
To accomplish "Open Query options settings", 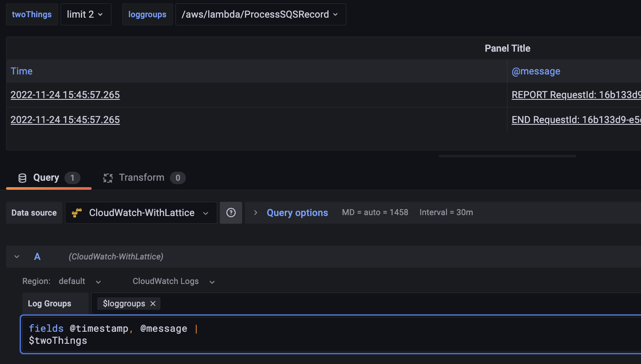I will [x=297, y=212].
